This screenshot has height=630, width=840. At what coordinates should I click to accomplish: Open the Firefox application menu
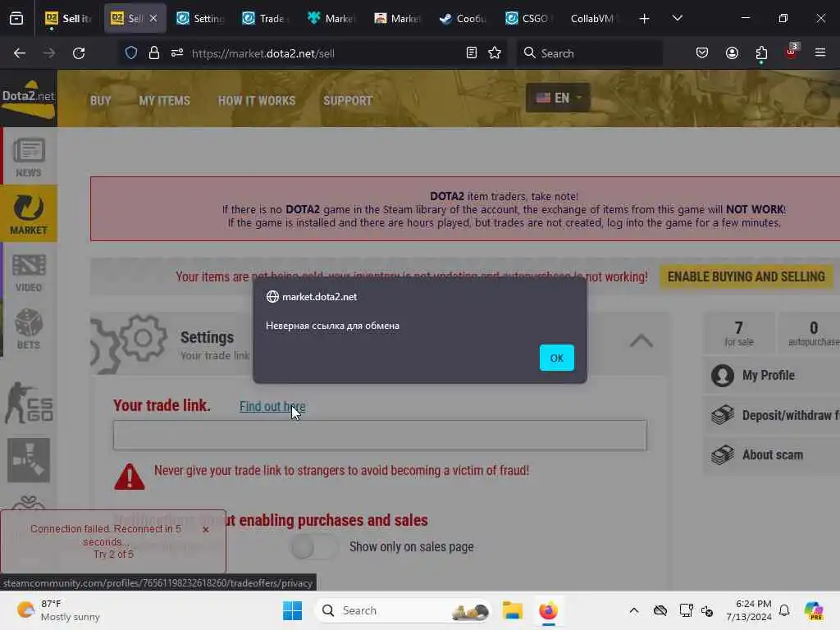click(x=819, y=53)
